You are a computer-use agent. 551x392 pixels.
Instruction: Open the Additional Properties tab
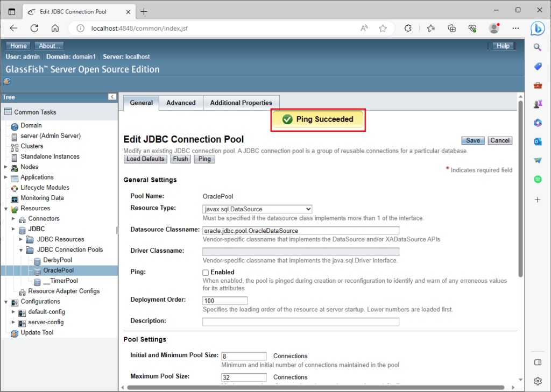click(x=241, y=103)
